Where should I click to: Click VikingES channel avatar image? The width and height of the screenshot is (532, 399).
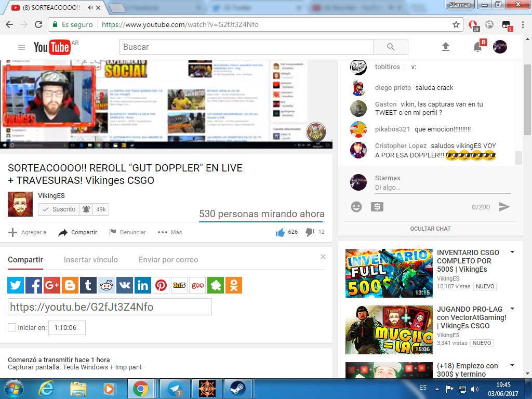pos(20,204)
